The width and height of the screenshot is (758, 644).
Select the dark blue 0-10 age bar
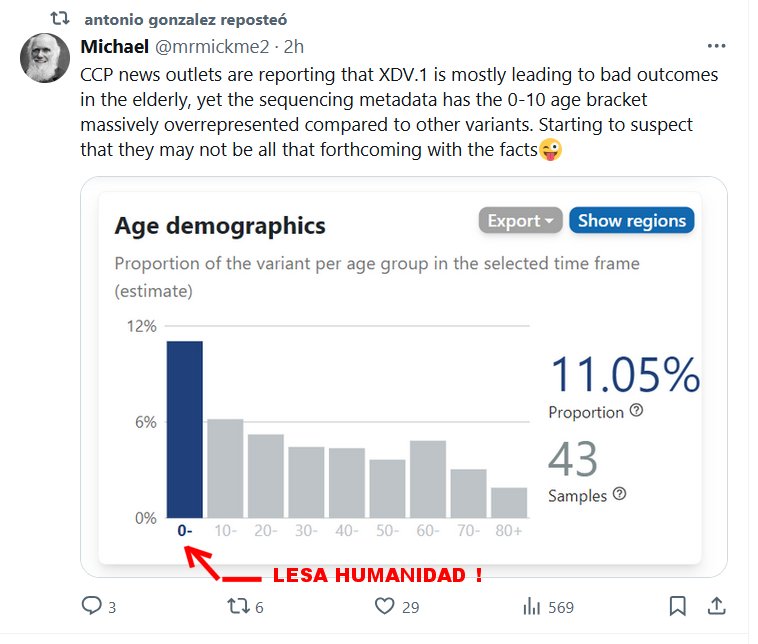pyautogui.click(x=185, y=429)
